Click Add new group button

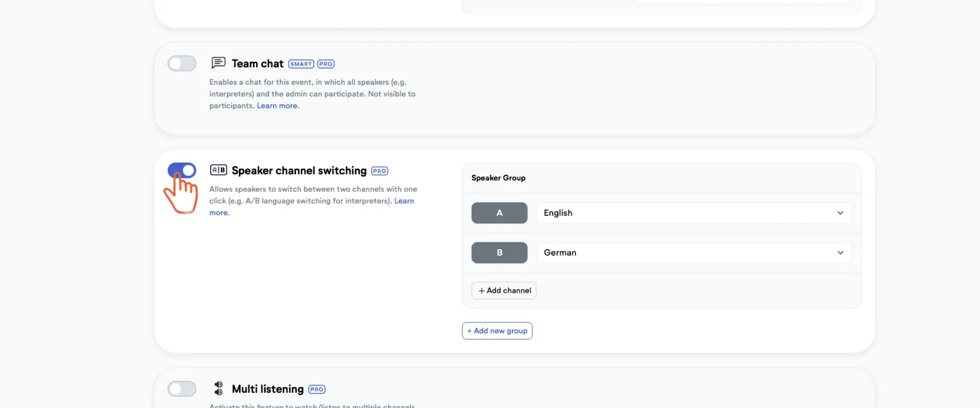[x=497, y=330]
